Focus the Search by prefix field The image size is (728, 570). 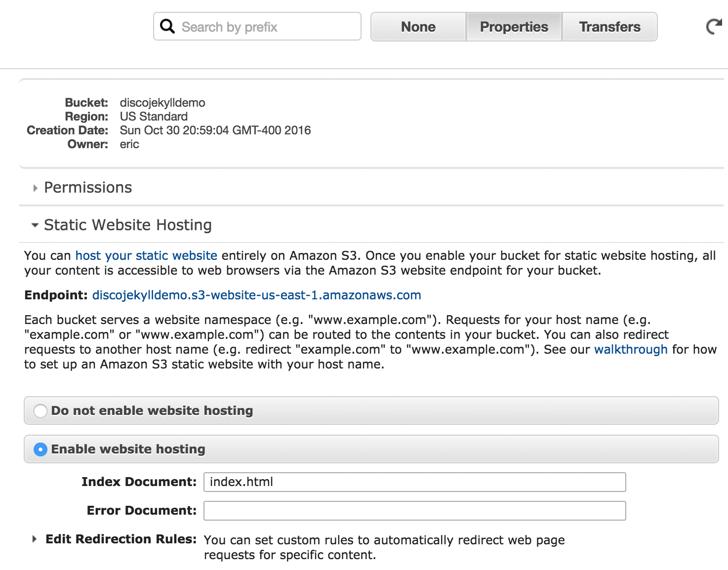point(267,27)
